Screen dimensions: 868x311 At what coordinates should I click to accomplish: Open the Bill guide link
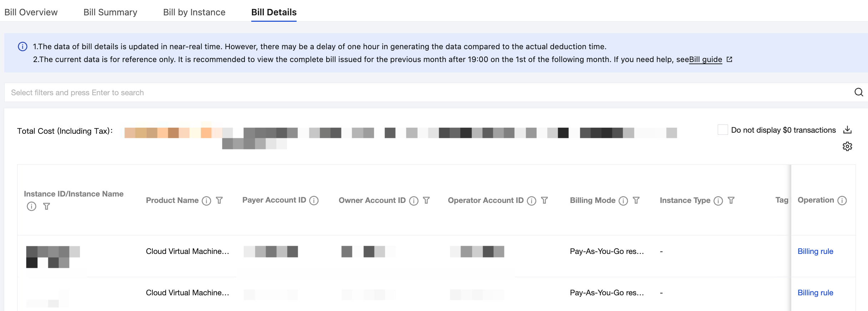point(706,60)
